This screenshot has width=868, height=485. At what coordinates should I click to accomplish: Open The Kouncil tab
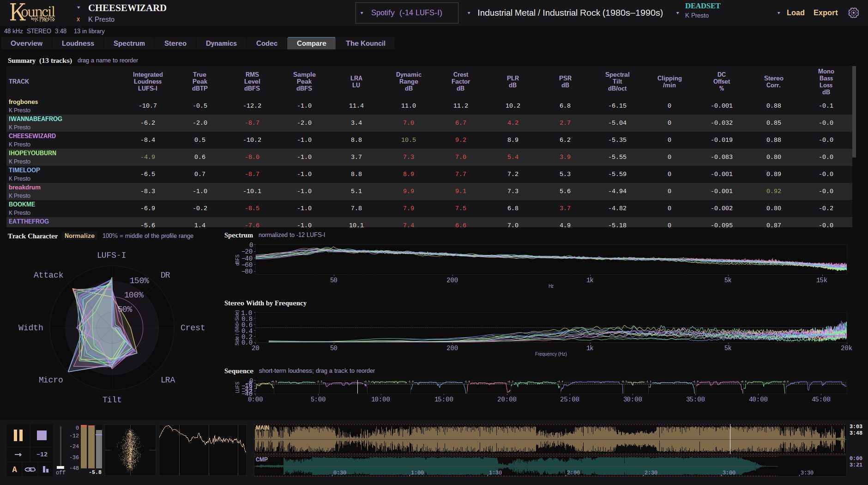pyautogui.click(x=366, y=43)
